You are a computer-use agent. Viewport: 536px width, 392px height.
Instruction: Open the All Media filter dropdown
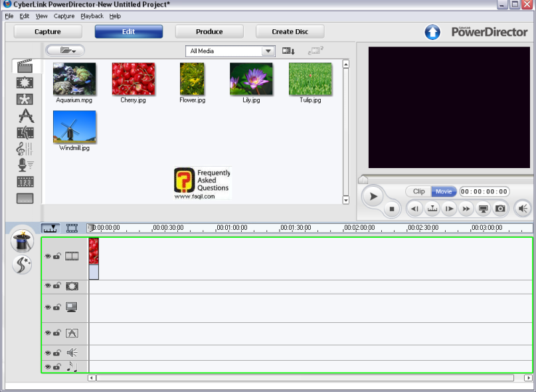(x=230, y=51)
